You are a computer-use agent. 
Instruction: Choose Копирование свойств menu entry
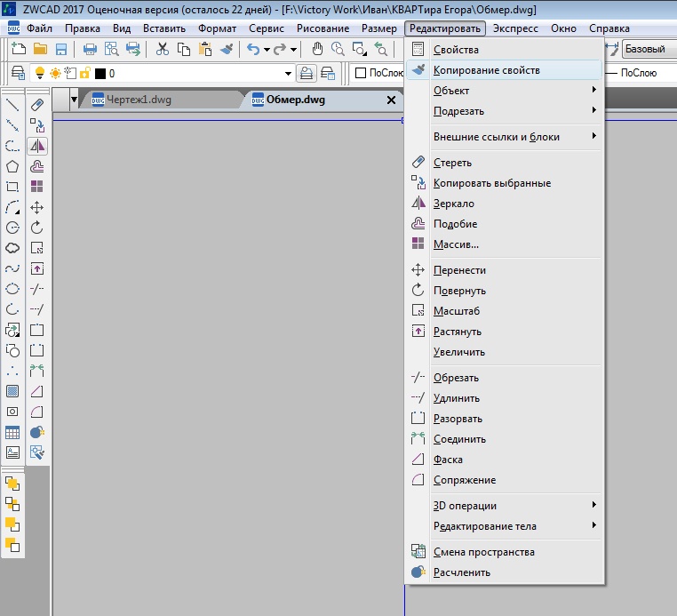504,70
